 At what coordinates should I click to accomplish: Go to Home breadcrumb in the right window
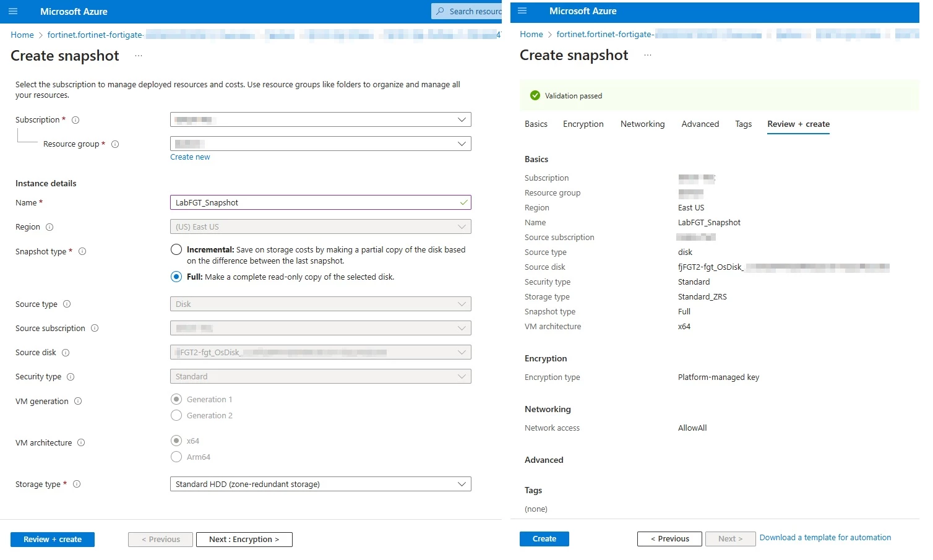[x=531, y=34]
